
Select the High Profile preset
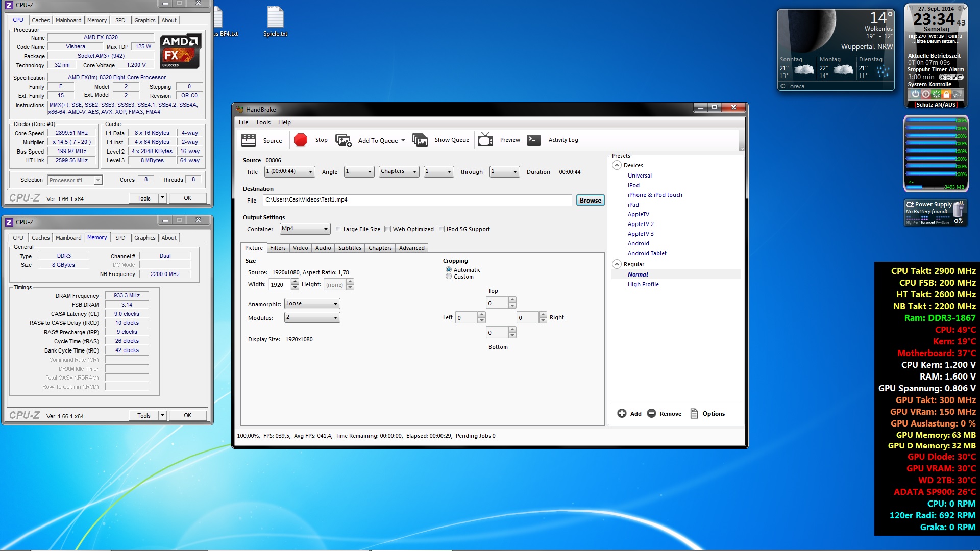point(643,284)
